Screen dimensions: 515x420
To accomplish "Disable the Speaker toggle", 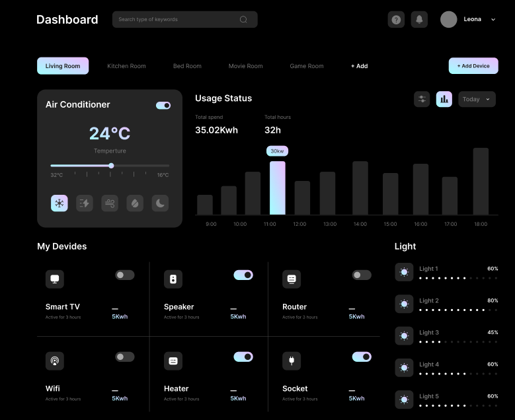I will point(243,275).
